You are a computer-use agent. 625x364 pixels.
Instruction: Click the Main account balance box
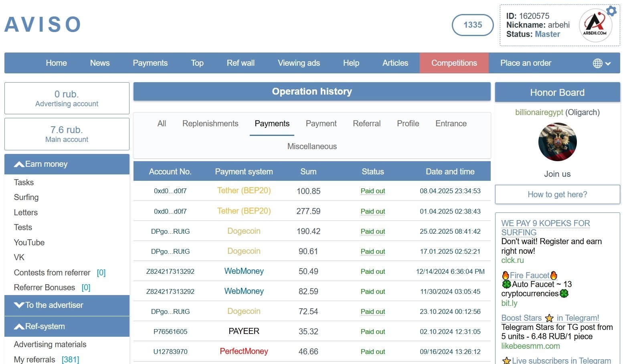67,134
